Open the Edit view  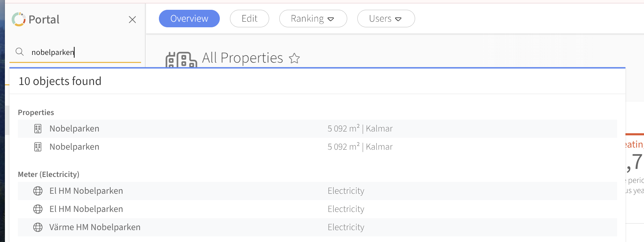[x=249, y=19]
